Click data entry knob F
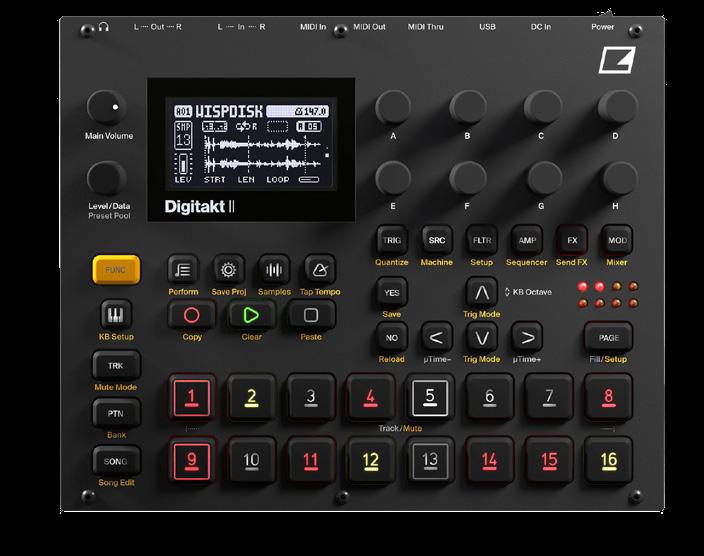Screen dimensions: 704x556 tap(467, 178)
